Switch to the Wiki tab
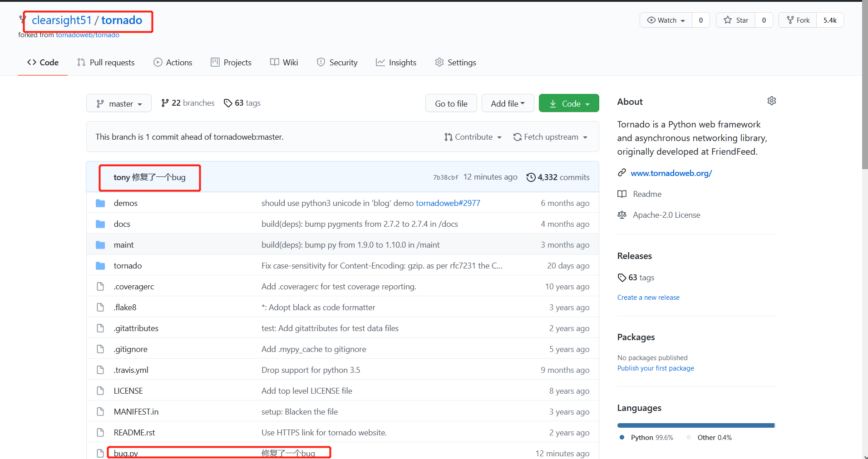This screenshot has height=459, width=868. [284, 63]
